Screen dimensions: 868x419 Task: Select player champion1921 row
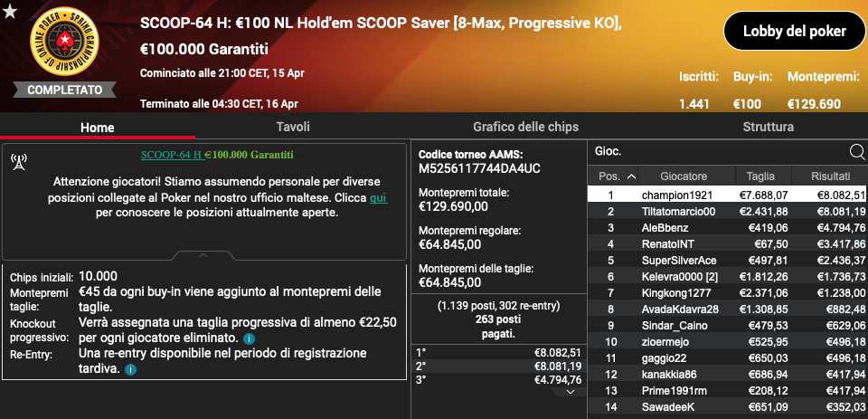(727, 195)
